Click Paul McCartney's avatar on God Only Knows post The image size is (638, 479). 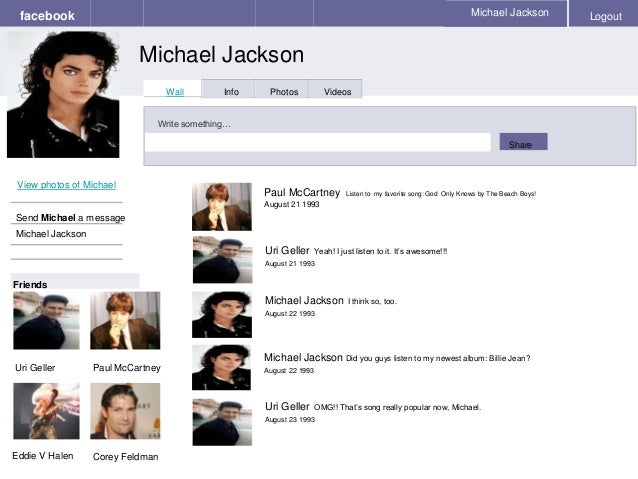point(222,207)
